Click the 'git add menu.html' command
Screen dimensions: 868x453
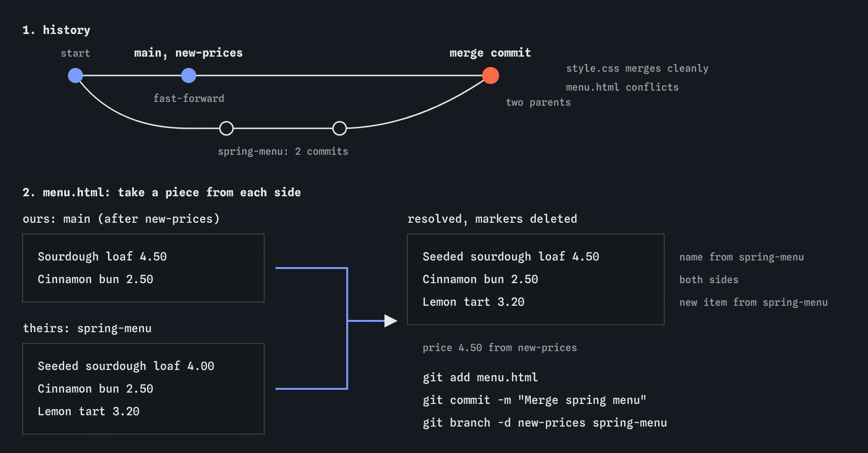coord(480,377)
